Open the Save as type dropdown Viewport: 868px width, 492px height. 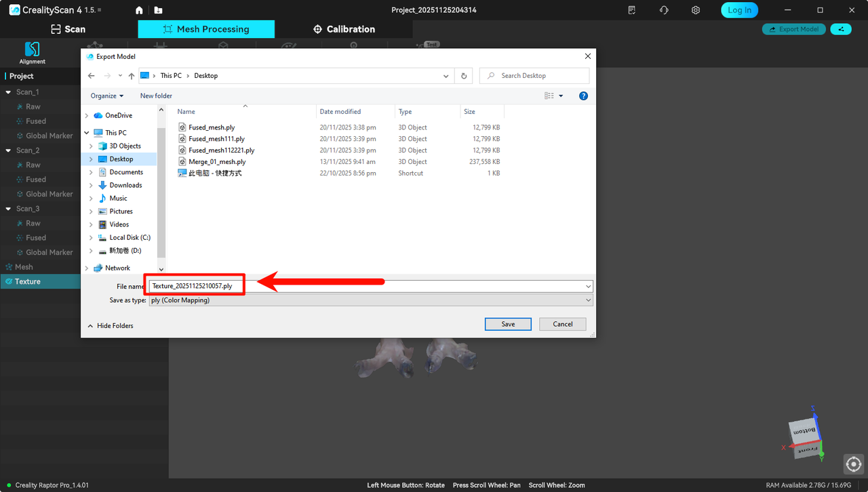pyautogui.click(x=370, y=300)
